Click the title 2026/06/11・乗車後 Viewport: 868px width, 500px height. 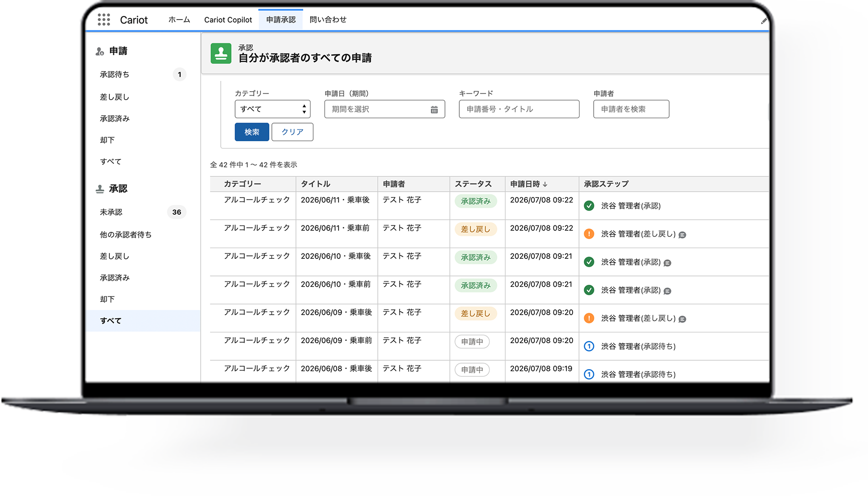click(335, 200)
